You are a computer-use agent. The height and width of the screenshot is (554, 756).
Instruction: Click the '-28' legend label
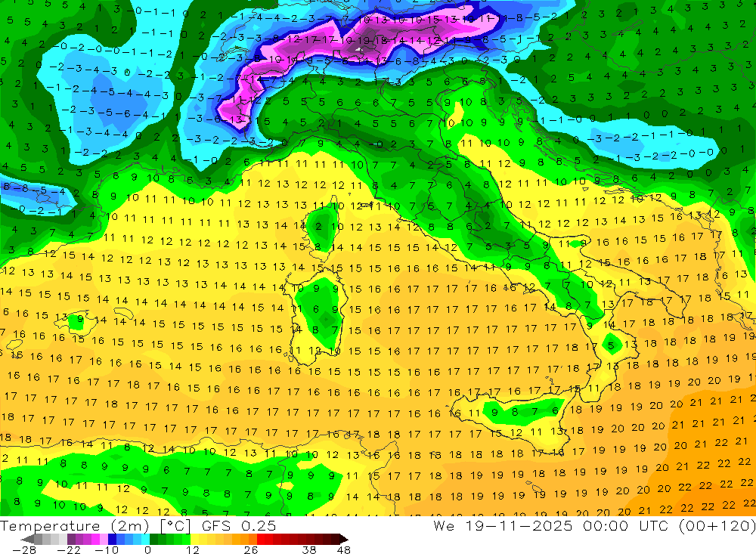[x=23, y=549]
